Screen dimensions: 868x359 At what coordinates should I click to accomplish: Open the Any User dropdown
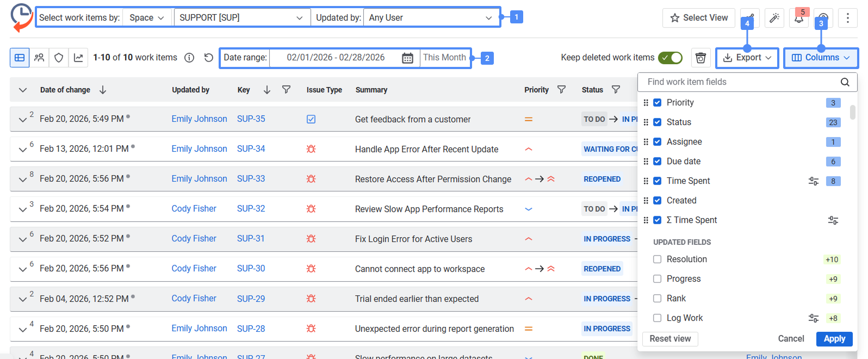point(431,17)
